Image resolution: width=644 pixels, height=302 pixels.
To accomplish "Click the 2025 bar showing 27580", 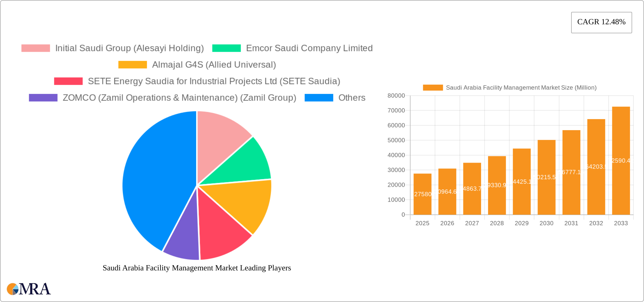I will pyautogui.click(x=422, y=194).
